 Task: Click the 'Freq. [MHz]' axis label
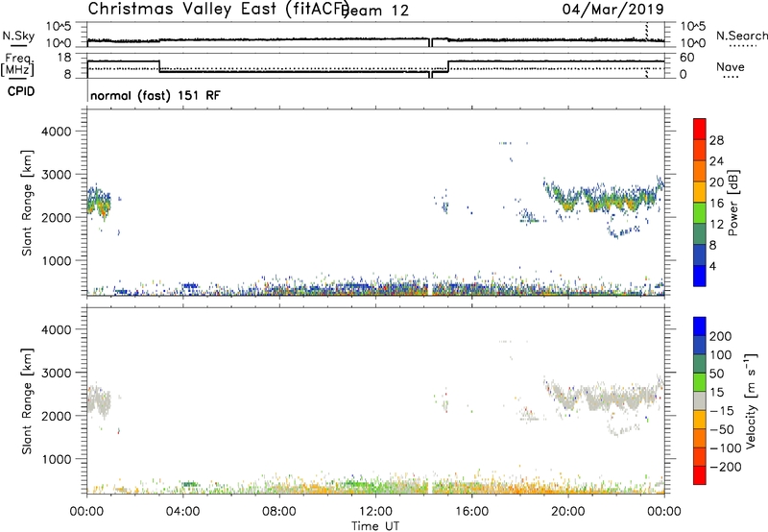point(17,64)
